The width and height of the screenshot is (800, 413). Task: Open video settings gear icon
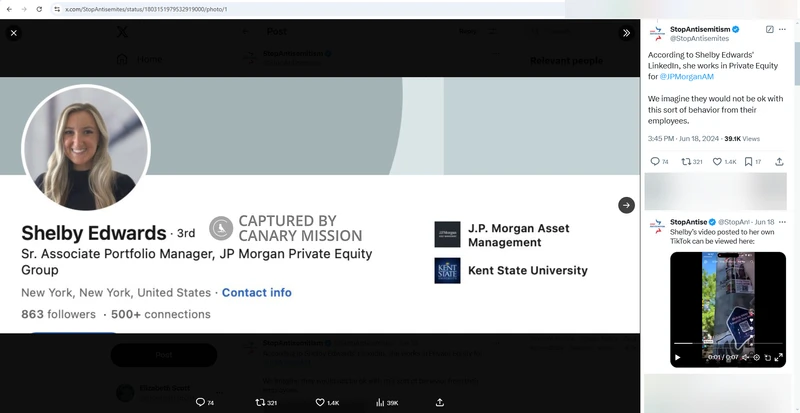757,357
